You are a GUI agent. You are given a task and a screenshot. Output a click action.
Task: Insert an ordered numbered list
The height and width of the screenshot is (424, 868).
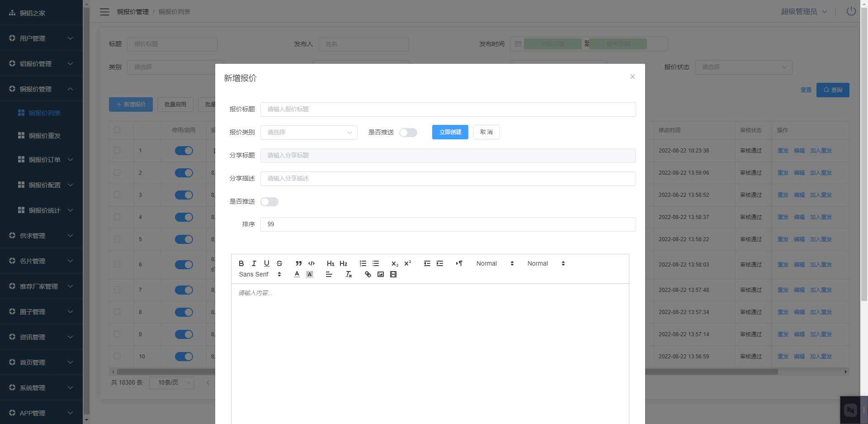(363, 263)
